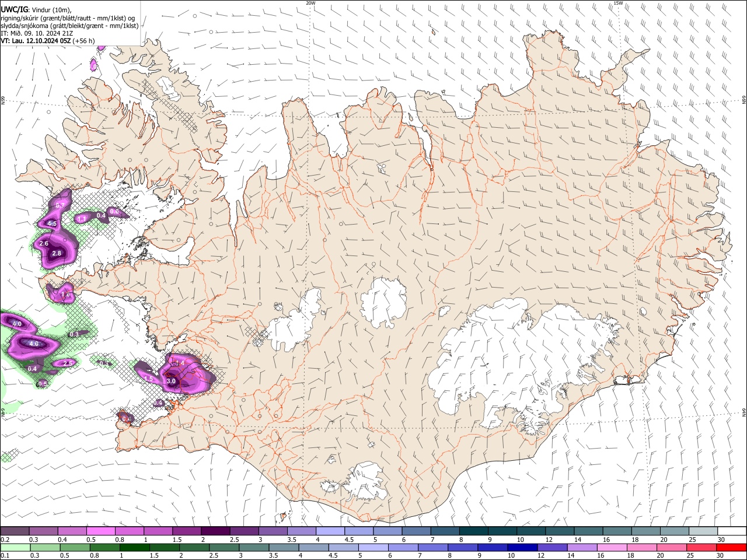747x560 pixels.
Task: Click the 0.3 precipitation value on the map
Action: click(74, 335)
